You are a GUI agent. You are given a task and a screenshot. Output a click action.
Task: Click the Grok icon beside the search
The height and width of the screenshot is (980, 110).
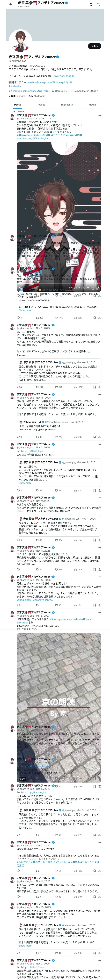[x=91, y=4]
